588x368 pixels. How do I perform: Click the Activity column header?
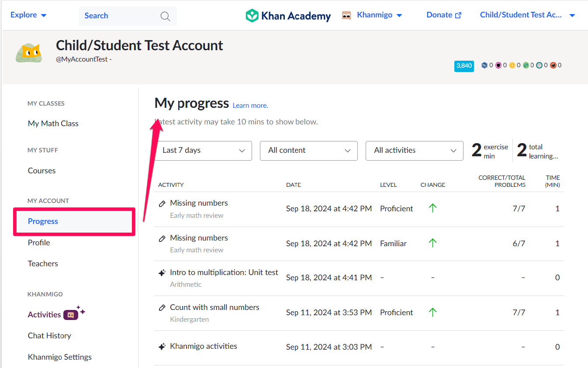point(171,185)
